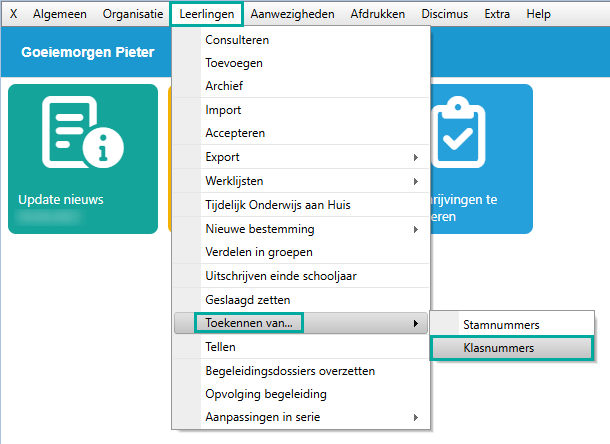
Task: Open the Update nieuws tile
Action: (x=83, y=159)
